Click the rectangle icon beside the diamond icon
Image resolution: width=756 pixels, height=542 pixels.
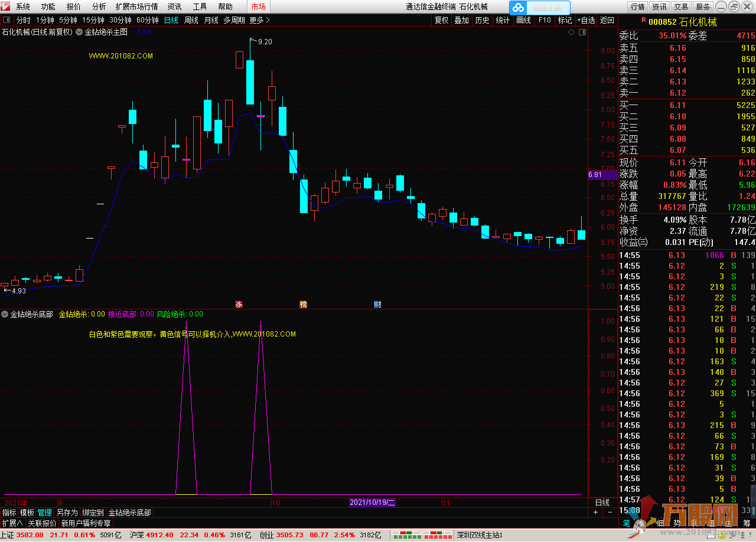pos(581,32)
